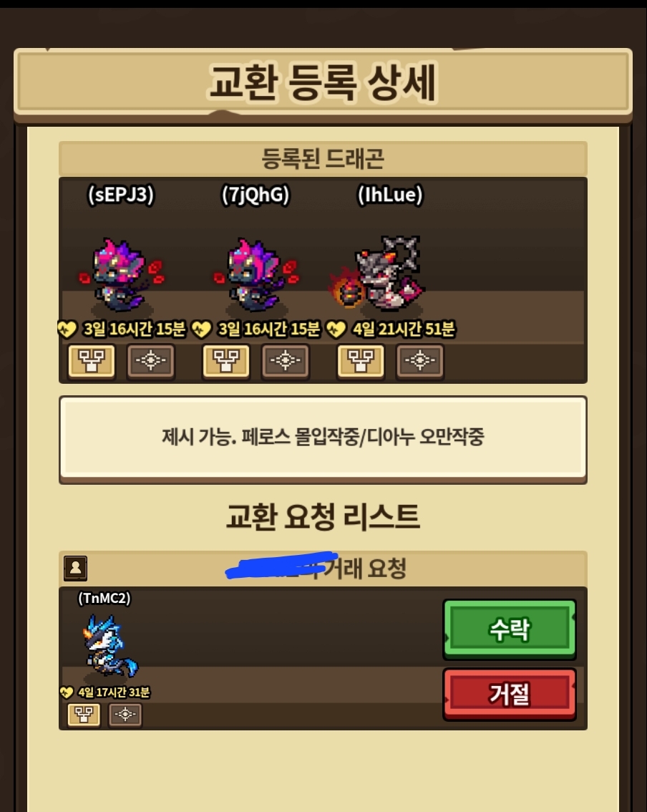Tap the heart timer on dragon IhLue

(x=391, y=329)
